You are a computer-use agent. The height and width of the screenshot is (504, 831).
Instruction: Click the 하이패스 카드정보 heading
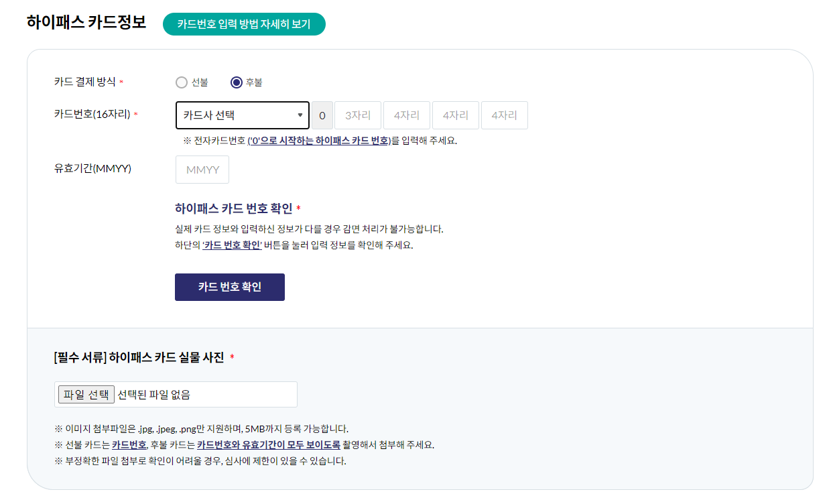tap(86, 22)
